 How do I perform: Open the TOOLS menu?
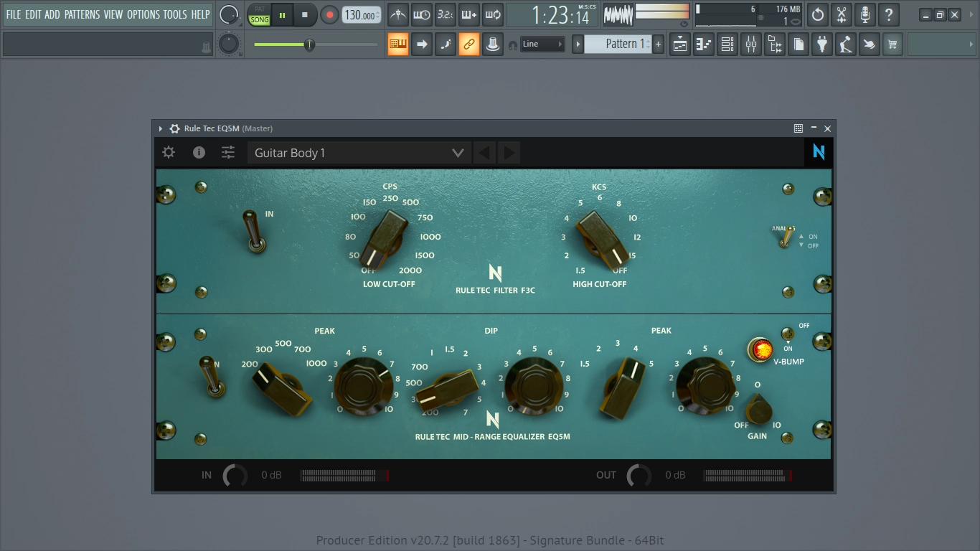[x=175, y=14]
